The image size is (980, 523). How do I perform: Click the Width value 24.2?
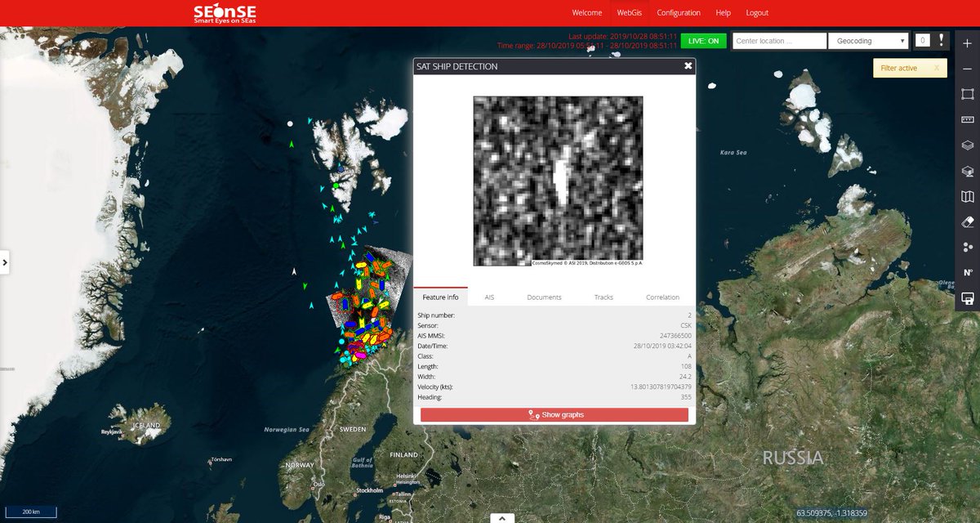coord(685,377)
